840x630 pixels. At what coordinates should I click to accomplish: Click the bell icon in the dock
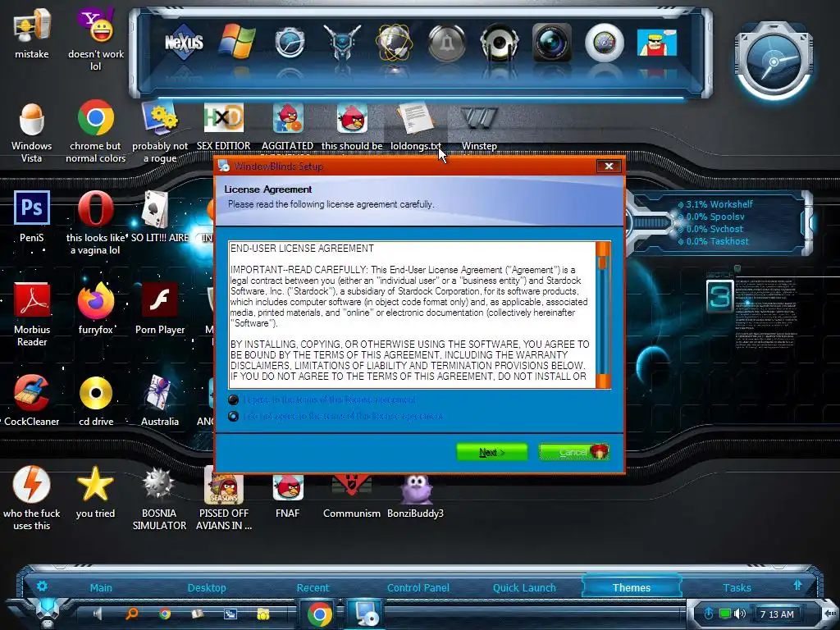coord(447,43)
